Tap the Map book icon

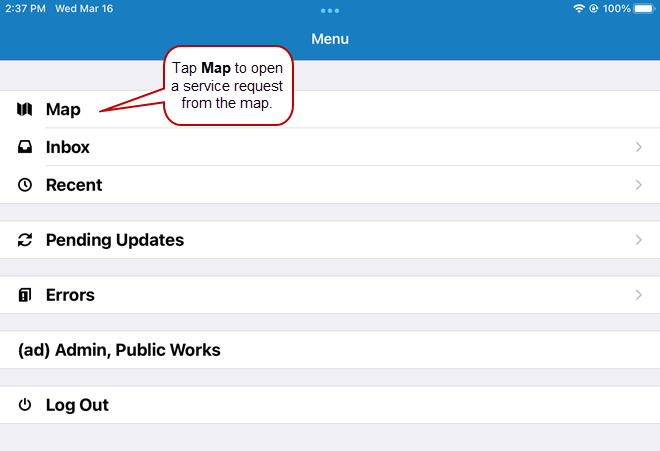(25, 109)
